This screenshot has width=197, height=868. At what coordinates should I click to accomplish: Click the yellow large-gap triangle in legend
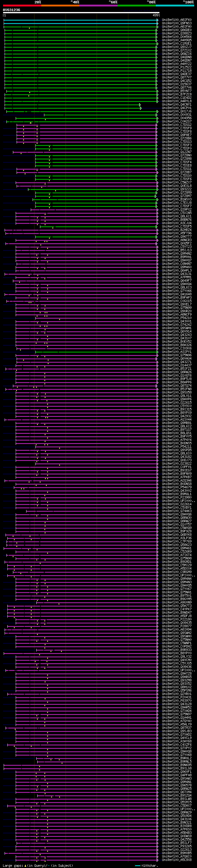tap(25, 865)
